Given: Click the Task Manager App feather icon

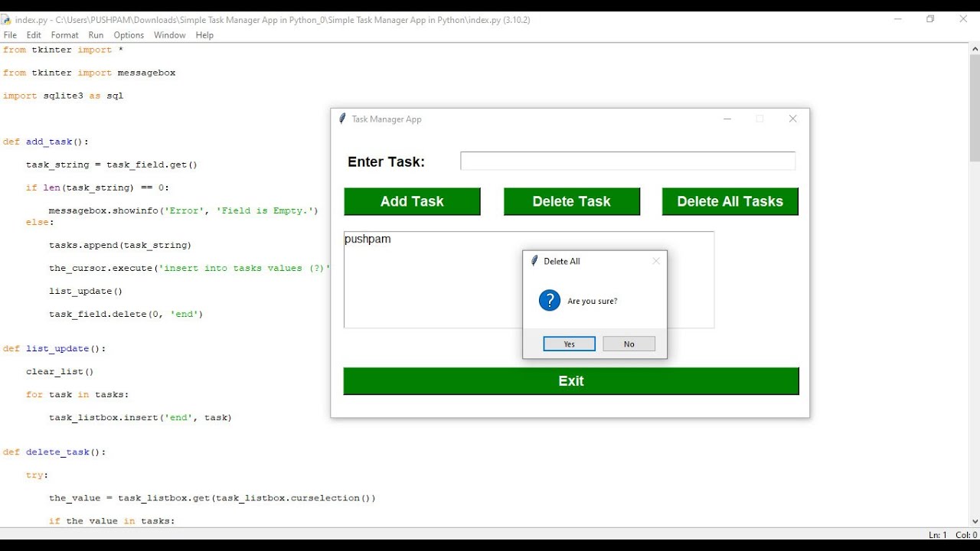Looking at the screenshot, I should [342, 119].
